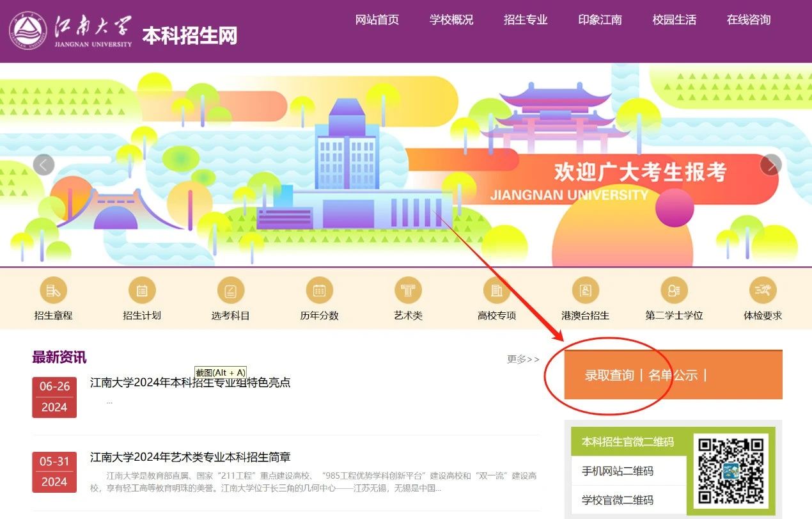Click the 体检要求 icon

[763, 291]
